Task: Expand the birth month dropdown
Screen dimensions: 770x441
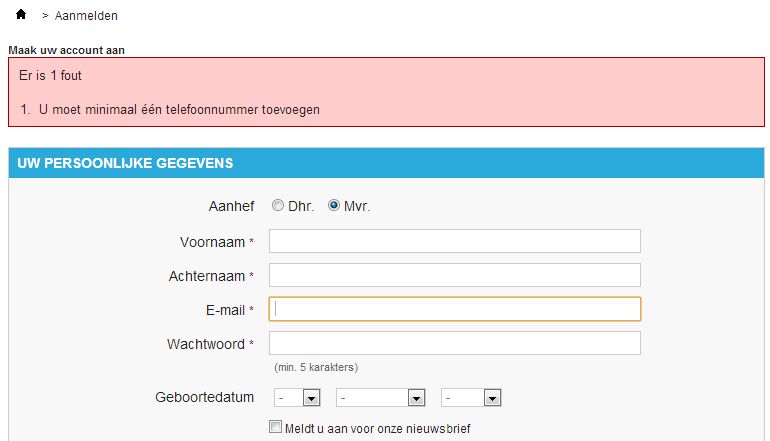Action: click(x=380, y=398)
